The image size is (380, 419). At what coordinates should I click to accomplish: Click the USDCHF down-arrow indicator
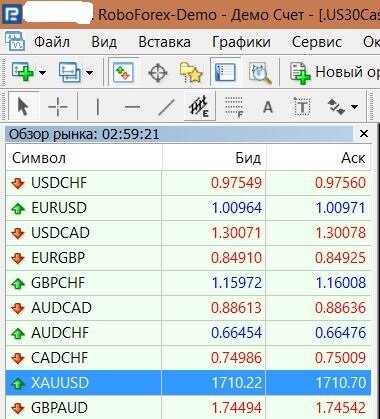click(x=18, y=183)
